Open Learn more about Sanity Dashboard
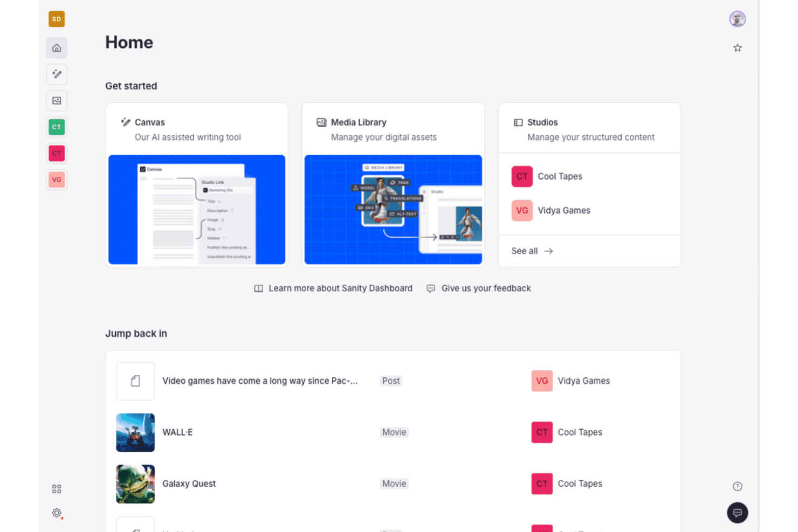Viewport: 798px width, 532px height. click(x=333, y=288)
